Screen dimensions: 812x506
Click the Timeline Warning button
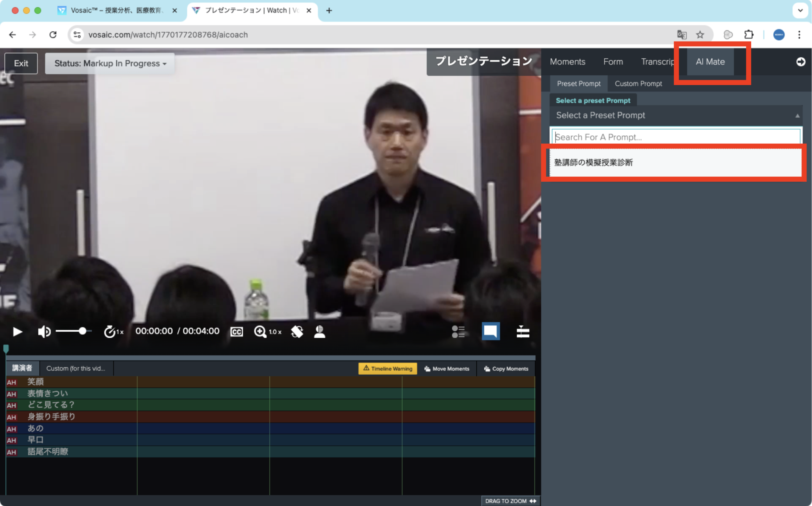[387, 368]
